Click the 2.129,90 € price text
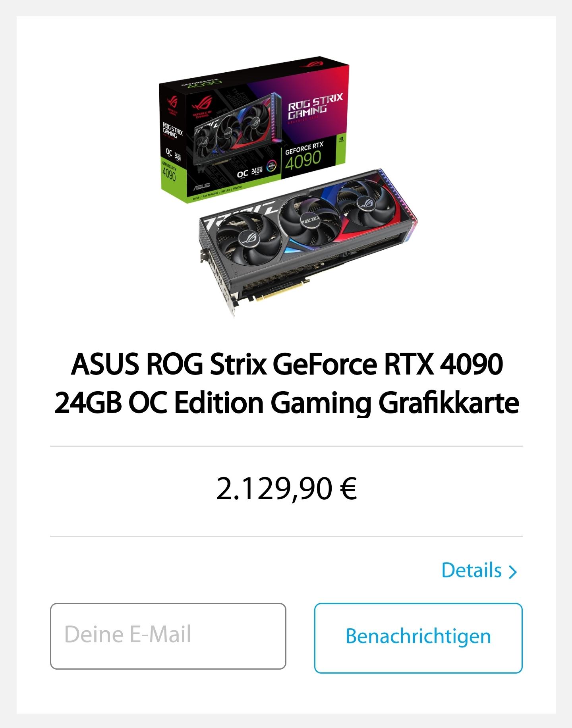Image resolution: width=572 pixels, height=728 pixels. 286,489
